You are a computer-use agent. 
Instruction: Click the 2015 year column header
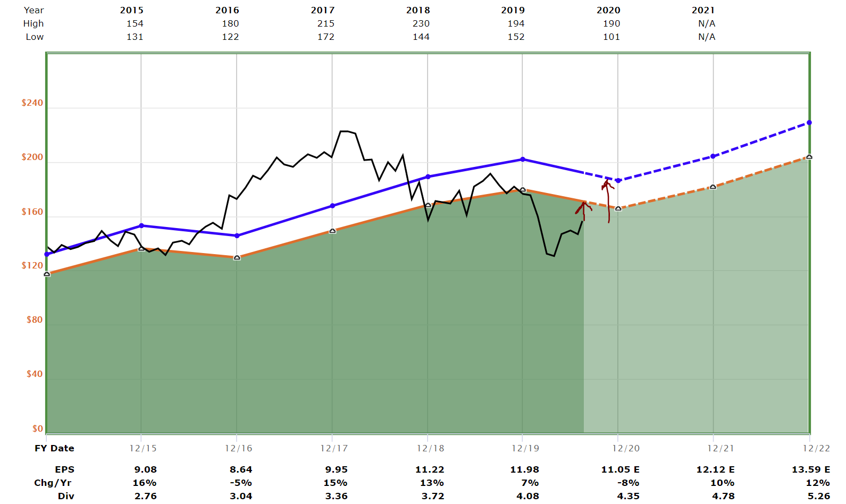tap(132, 10)
